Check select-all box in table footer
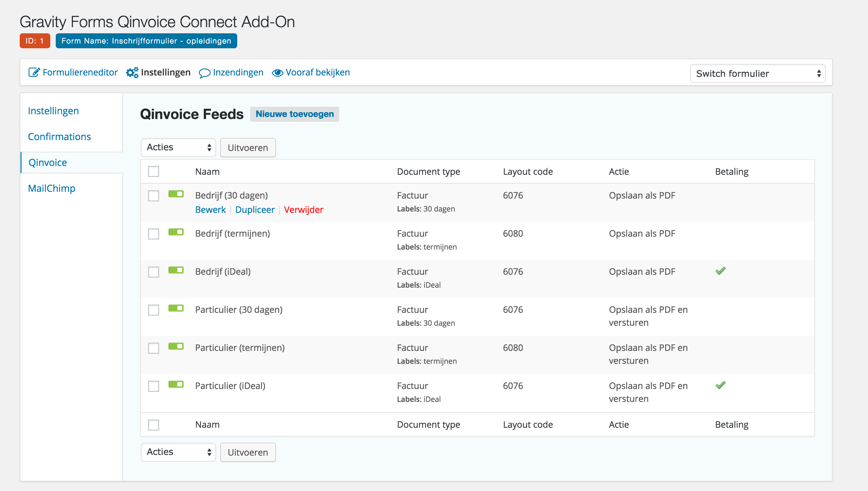This screenshot has width=868, height=491. point(154,425)
